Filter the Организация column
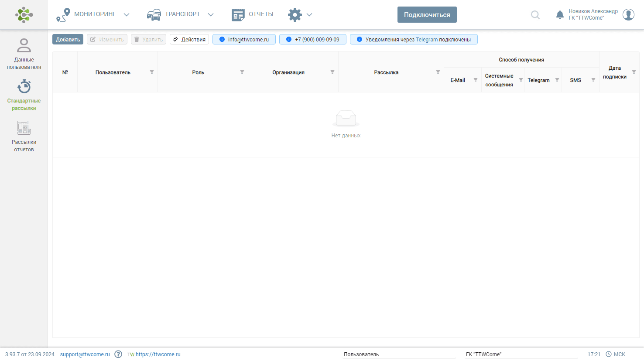 332,72
